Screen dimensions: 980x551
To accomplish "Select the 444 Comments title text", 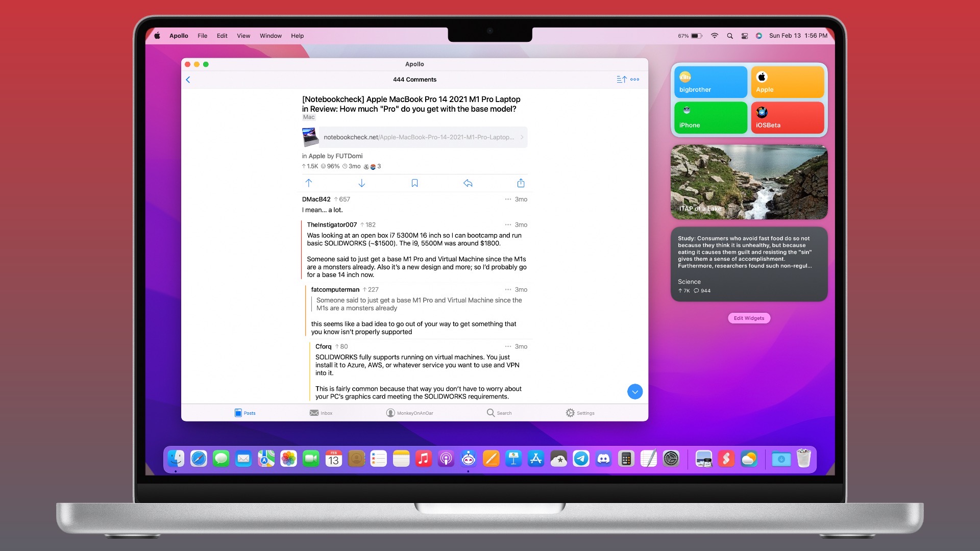I will tap(414, 80).
